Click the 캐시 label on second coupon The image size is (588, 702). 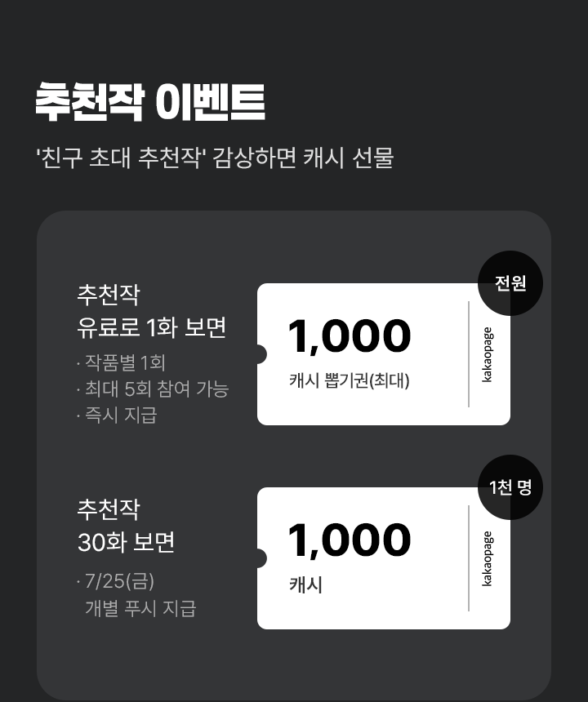click(x=306, y=584)
